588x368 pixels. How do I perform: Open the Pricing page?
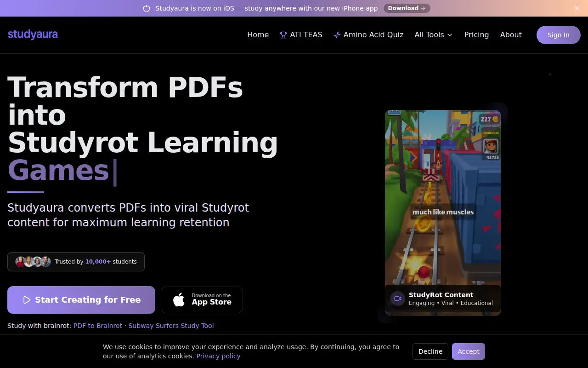pyautogui.click(x=476, y=35)
